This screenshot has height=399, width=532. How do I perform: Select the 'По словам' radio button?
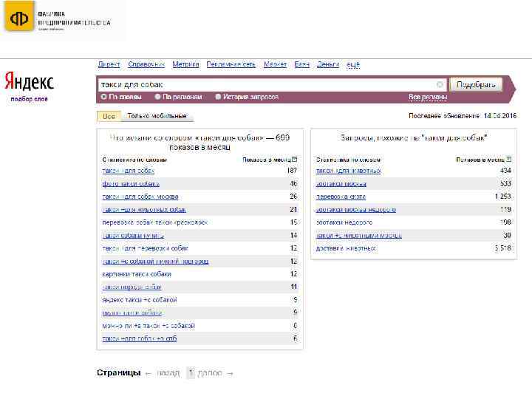[x=103, y=97]
